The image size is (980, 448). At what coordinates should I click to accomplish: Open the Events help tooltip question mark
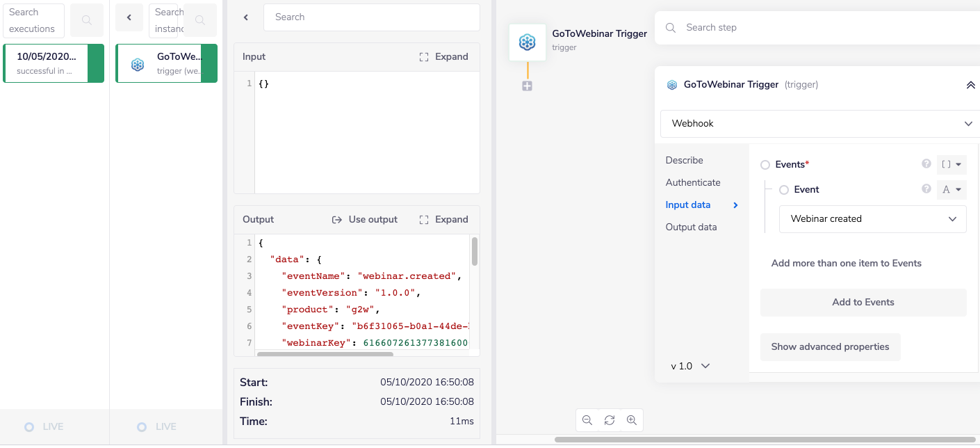pos(926,163)
